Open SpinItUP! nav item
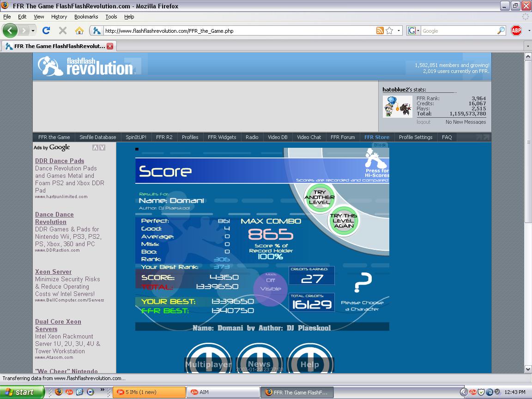The image size is (532, 399). coord(136,137)
